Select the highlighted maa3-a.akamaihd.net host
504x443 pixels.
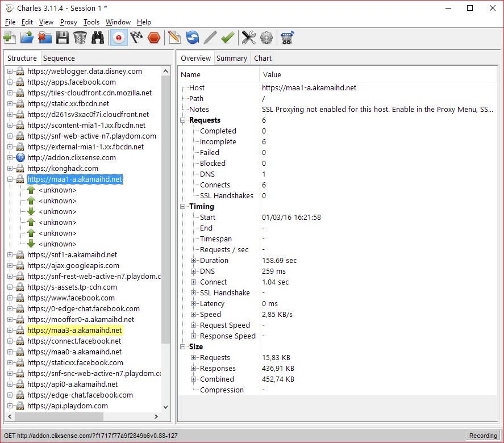pos(74,331)
